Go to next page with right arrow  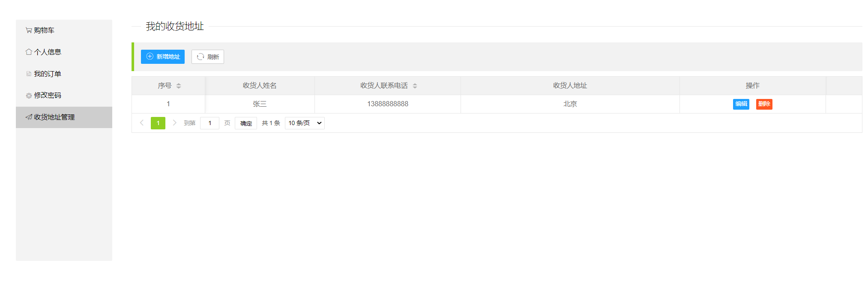pyautogui.click(x=174, y=123)
